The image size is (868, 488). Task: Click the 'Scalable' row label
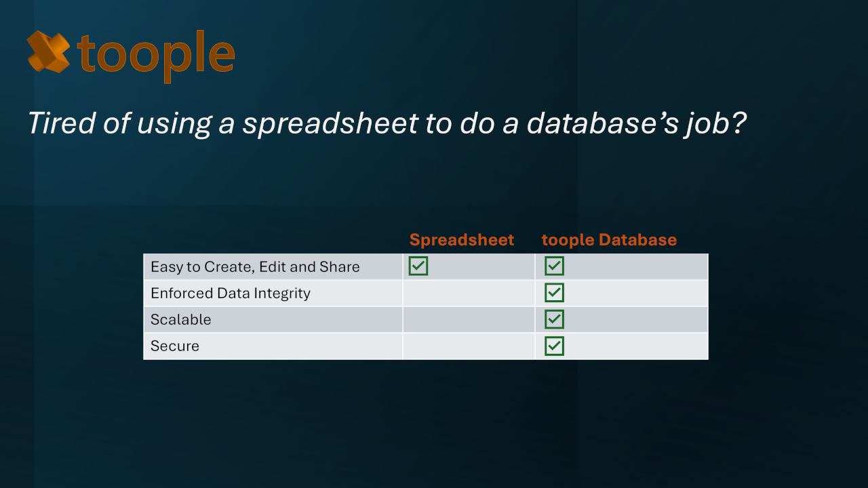[181, 320]
